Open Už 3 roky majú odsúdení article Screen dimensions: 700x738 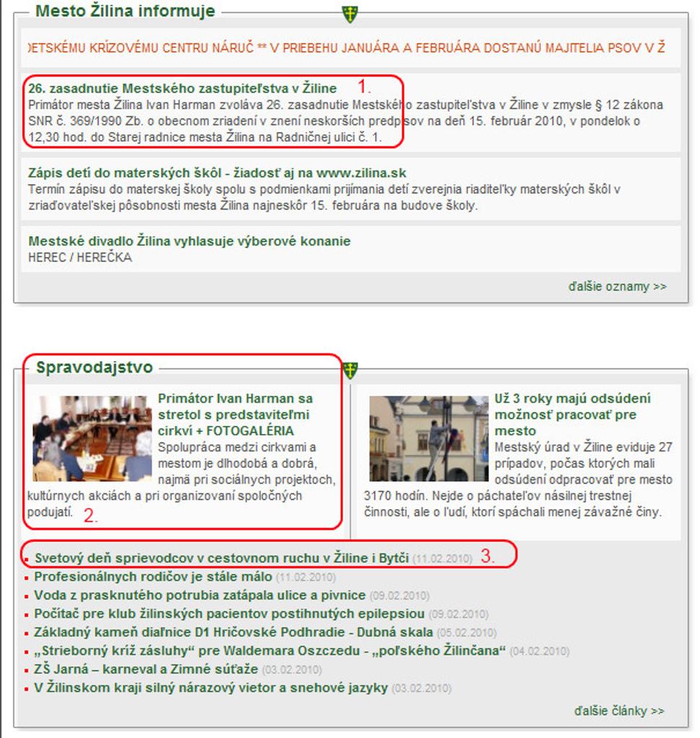tap(572, 414)
